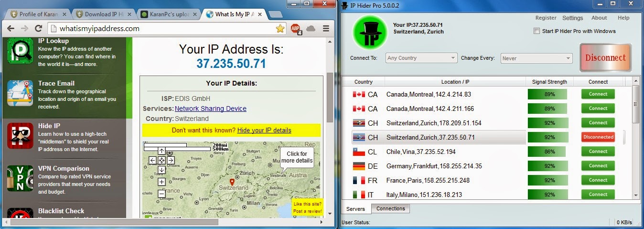Click 86% signal bar for Chile
This screenshot has width=644, height=229.
coord(547,152)
